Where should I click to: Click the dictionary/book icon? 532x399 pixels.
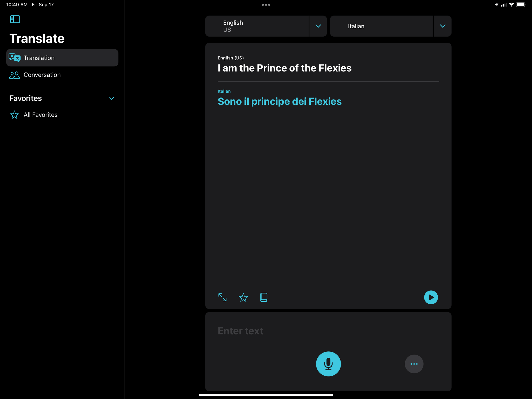(264, 297)
